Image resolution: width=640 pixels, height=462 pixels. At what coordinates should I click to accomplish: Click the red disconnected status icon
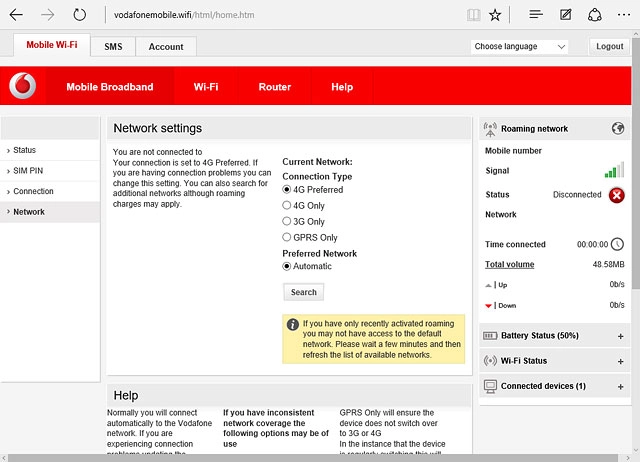click(x=617, y=195)
